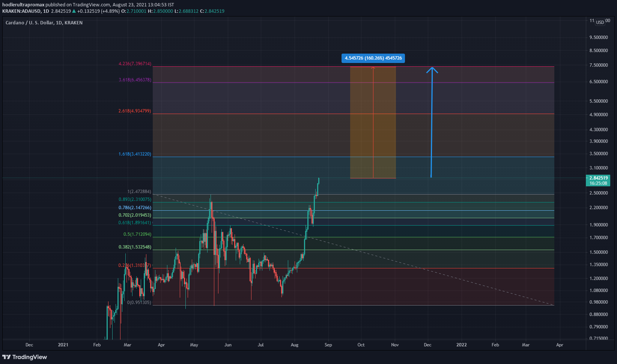The width and height of the screenshot is (617, 364).
Task: Click the Apr label at right end of time axis
Action: (x=560, y=345)
